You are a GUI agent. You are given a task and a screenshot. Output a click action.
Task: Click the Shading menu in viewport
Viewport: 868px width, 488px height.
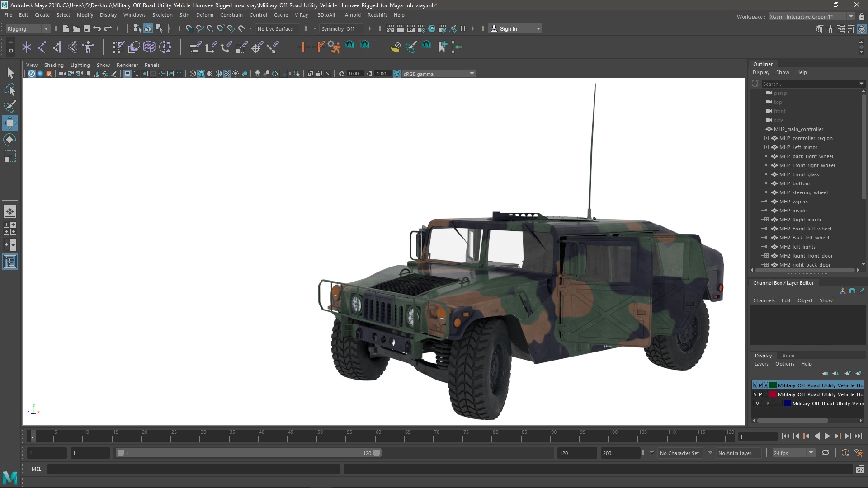(x=54, y=65)
